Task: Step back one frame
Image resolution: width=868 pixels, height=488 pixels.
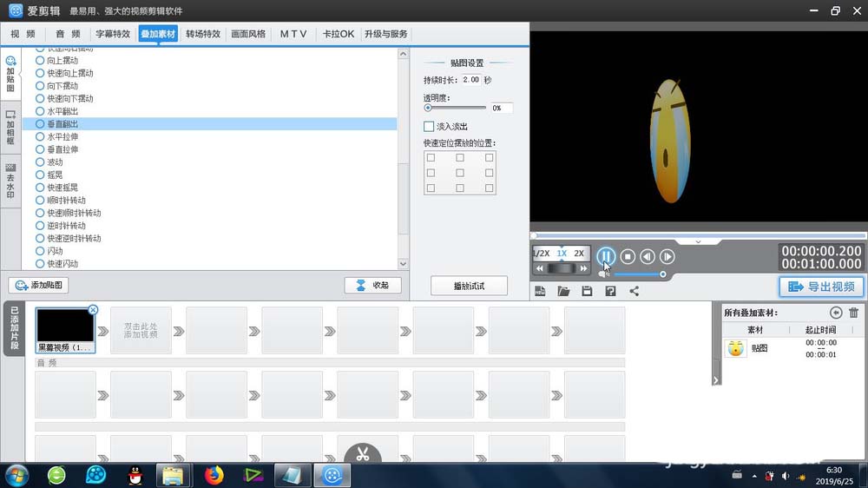Action: click(x=648, y=256)
